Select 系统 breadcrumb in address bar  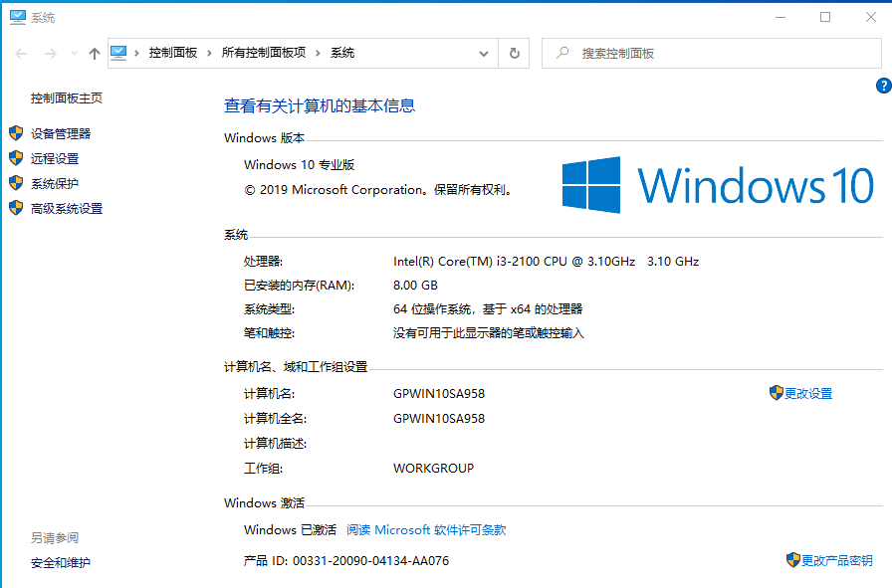tap(342, 53)
